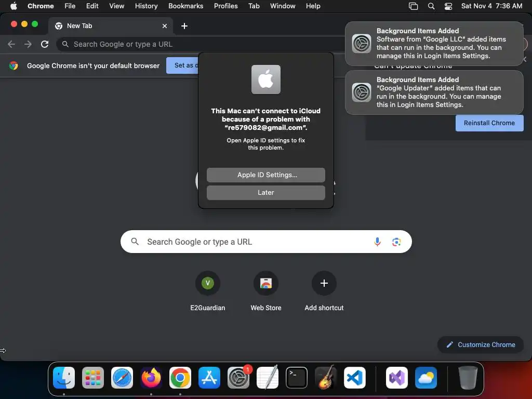Open Spotlight search in menu bar

pyautogui.click(x=431, y=6)
